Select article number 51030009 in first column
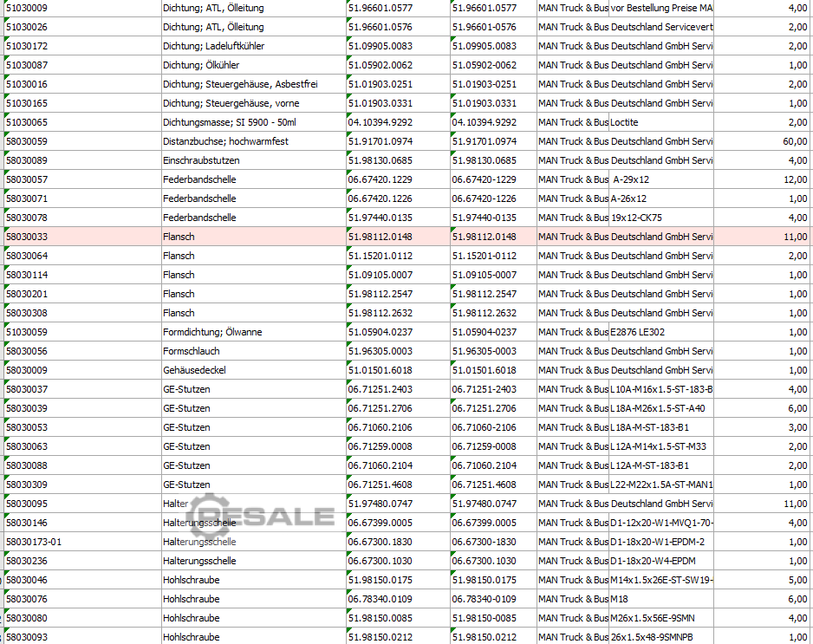 coord(27,8)
